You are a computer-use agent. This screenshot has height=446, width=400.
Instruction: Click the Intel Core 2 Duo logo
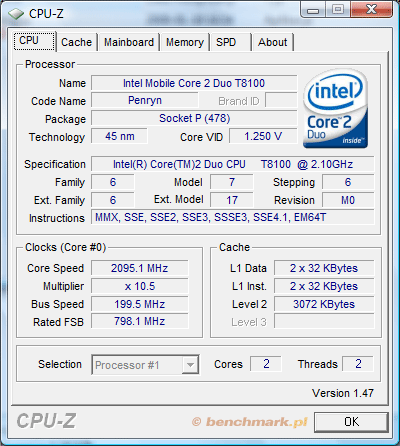tap(336, 108)
